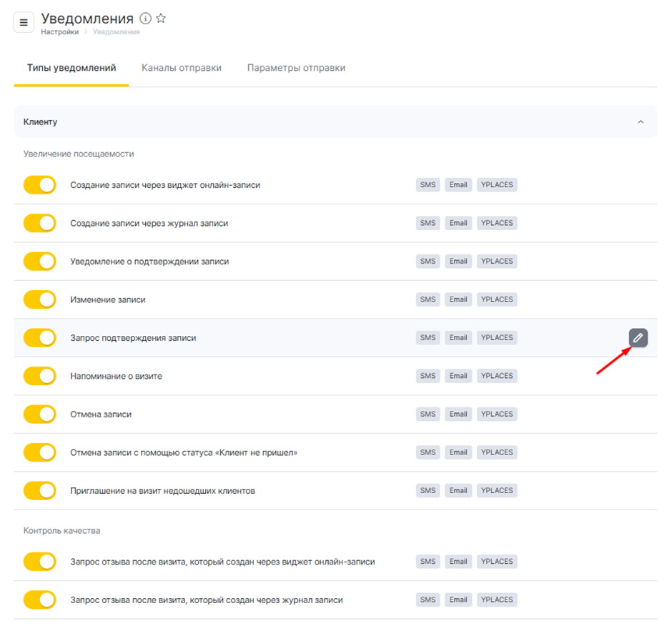This screenshot has height=631, width=672.
Task: Open the hamburger menu button
Action: [x=24, y=22]
